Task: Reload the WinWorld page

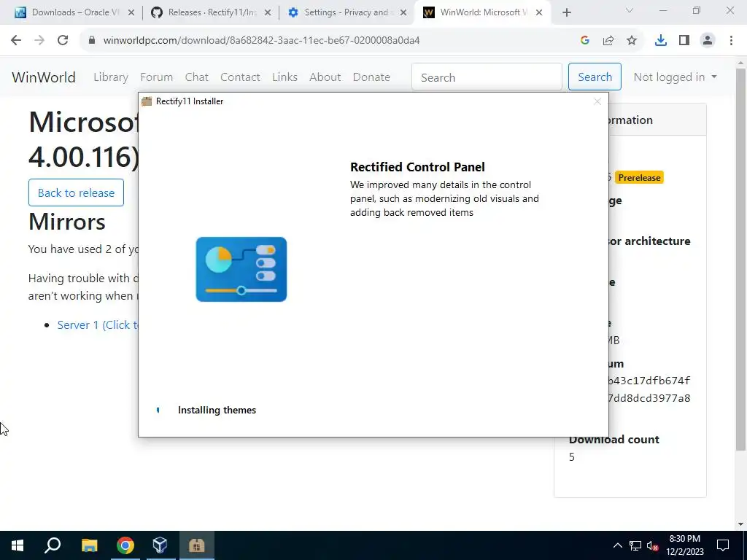Action: click(x=63, y=41)
